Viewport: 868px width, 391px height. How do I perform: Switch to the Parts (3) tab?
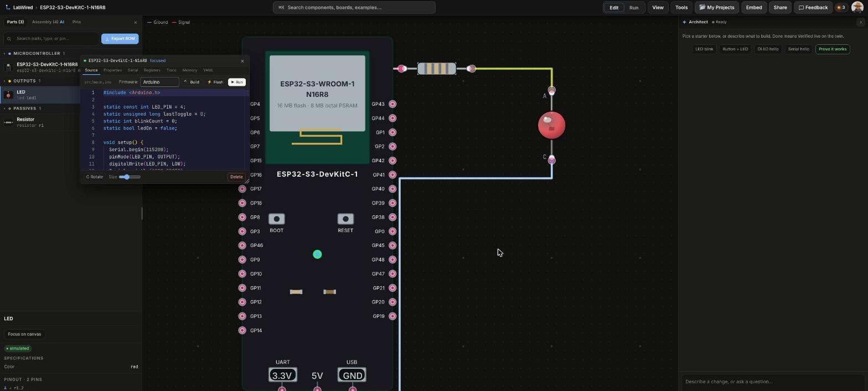(x=15, y=22)
